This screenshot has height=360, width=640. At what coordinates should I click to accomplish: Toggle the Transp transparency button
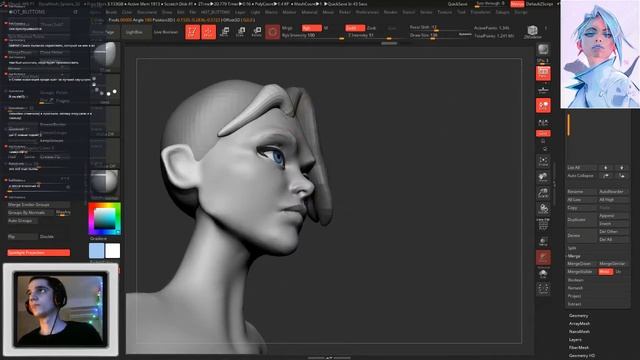point(543,242)
